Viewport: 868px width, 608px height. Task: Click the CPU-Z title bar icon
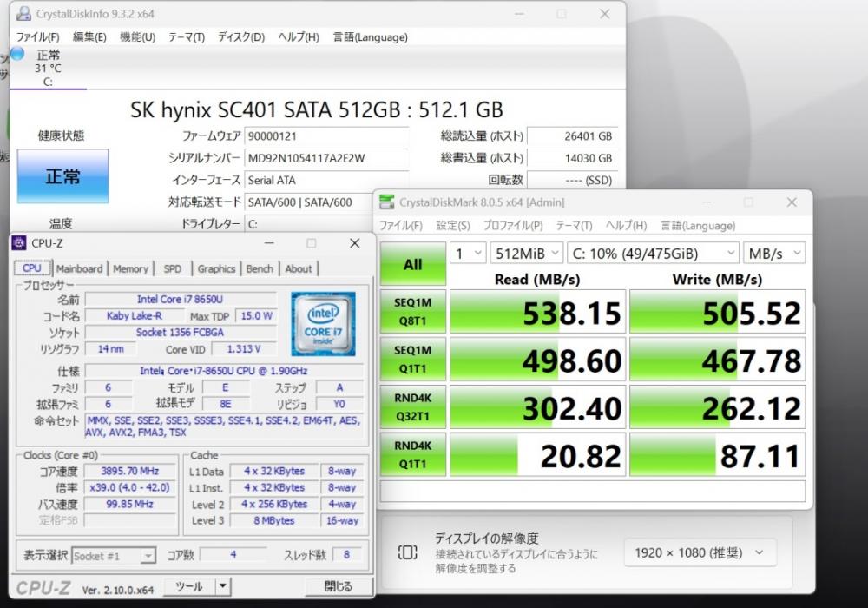pos(19,243)
